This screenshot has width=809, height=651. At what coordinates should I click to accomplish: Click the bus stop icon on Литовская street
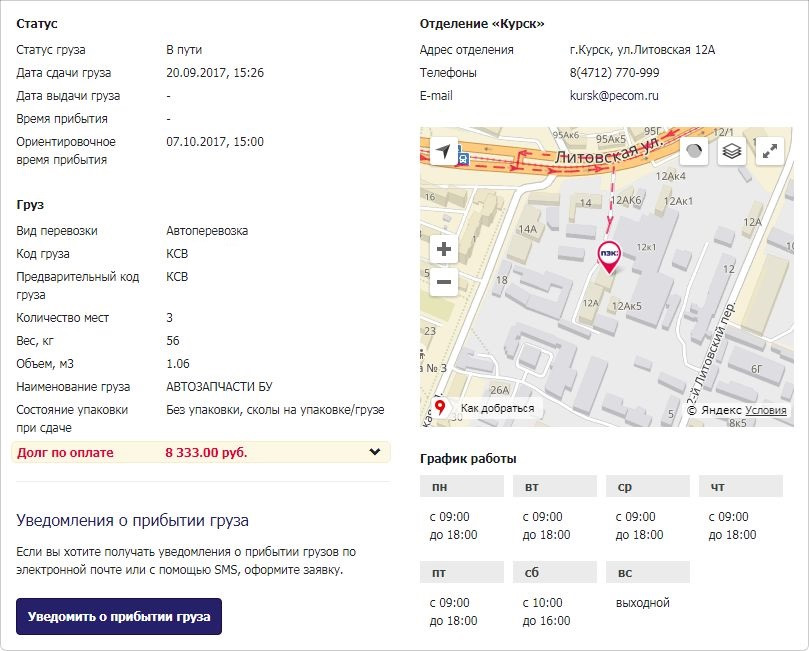click(x=463, y=158)
